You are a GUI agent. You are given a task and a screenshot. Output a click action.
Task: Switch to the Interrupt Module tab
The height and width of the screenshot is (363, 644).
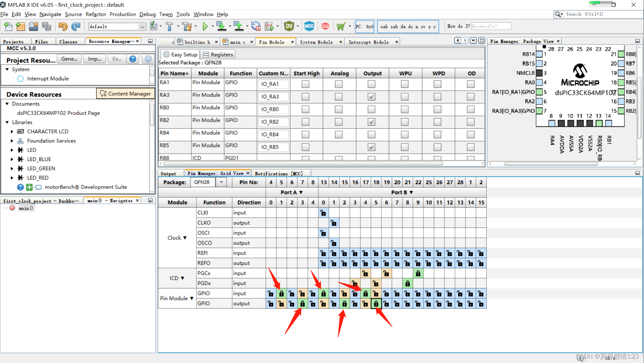[368, 42]
